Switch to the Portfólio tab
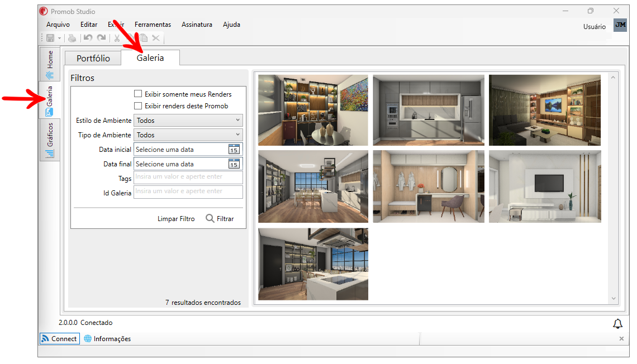The image size is (637, 364). pos(93,58)
